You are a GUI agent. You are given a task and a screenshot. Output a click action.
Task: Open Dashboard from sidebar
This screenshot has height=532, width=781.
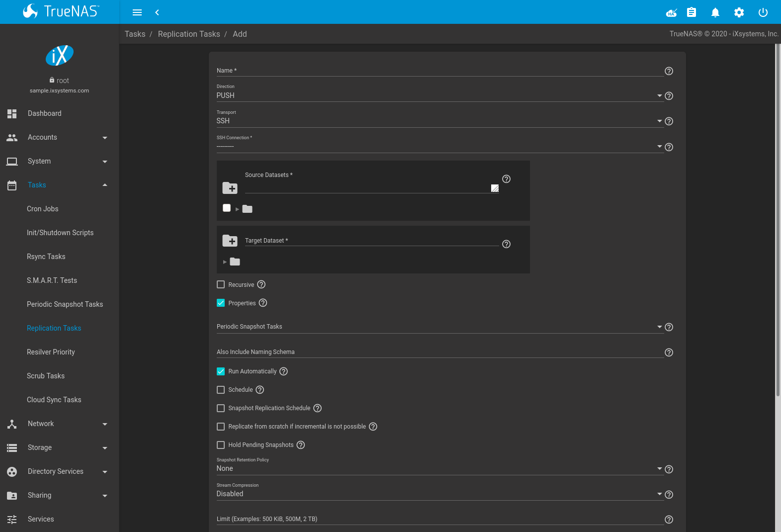click(60, 113)
